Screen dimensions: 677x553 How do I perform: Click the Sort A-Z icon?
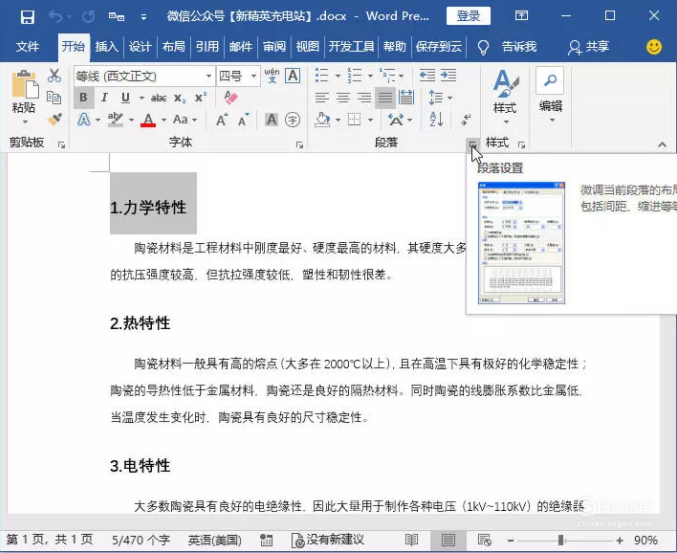pyautogui.click(x=436, y=119)
